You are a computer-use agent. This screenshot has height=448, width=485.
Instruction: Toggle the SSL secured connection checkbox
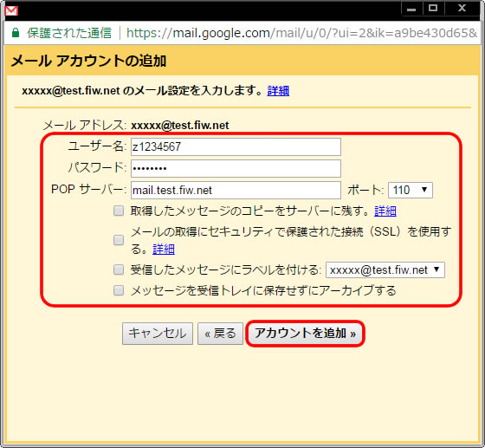(x=119, y=240)
